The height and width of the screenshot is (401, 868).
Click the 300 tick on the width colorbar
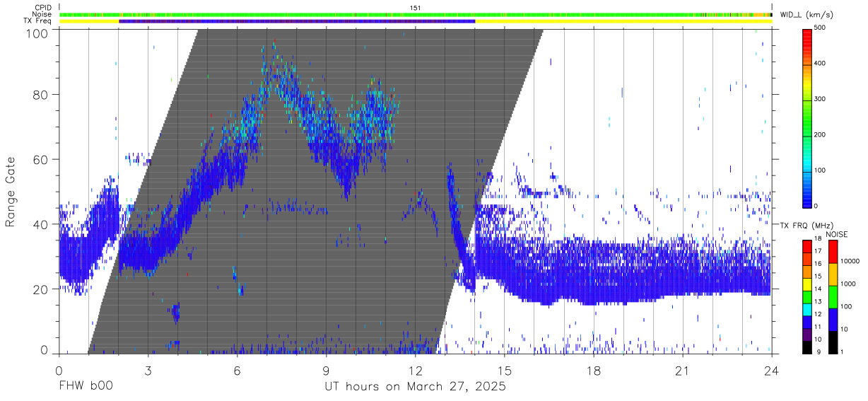coord(820,99)
